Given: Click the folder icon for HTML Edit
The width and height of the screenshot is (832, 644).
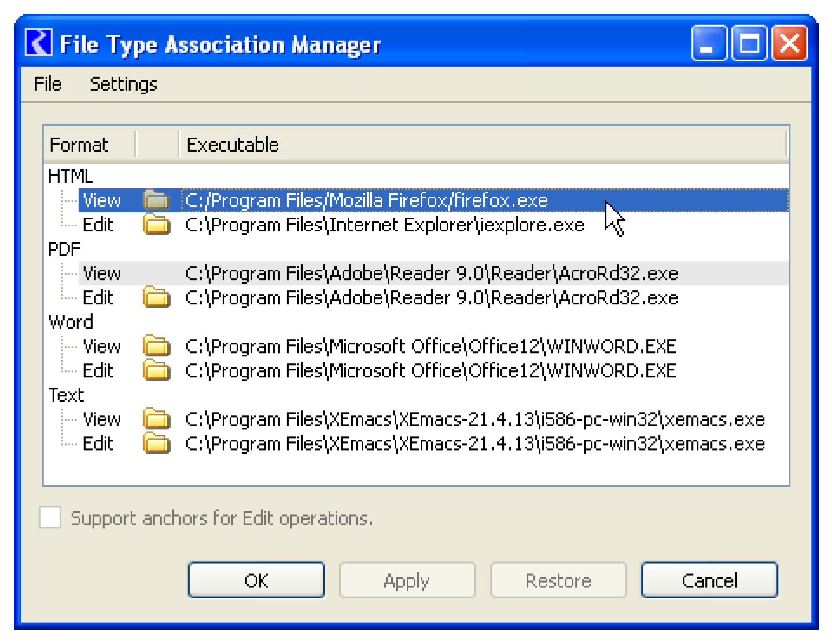Looking at the screenshot, I should click(156, 225).
